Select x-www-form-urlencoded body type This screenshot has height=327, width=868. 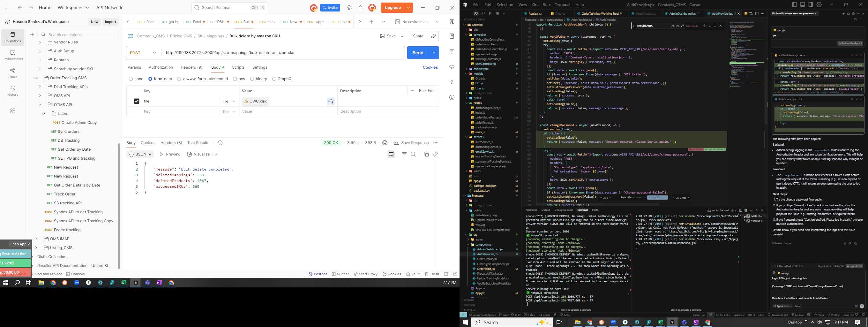[179, 79]
